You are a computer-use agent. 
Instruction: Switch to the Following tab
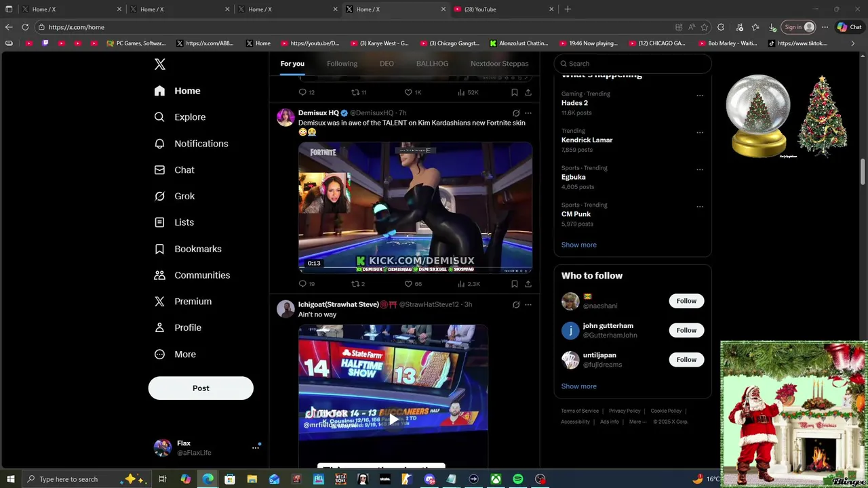342,64
